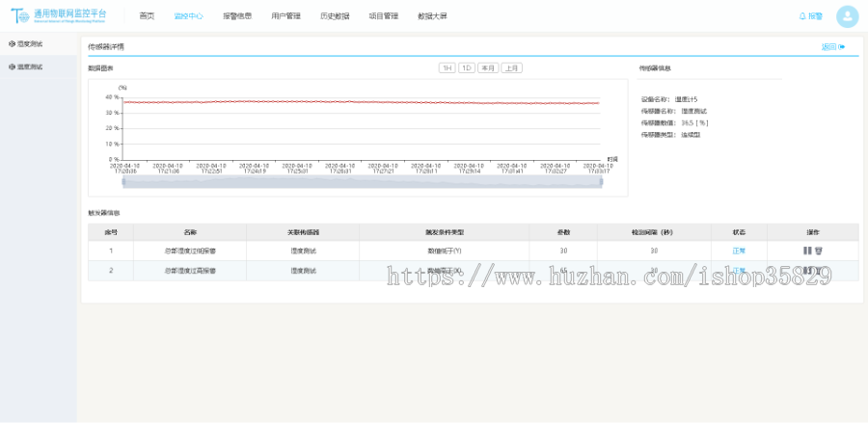Image resolution: width=868 pixels, height=423 pixels.
Task: Click the 传感器信息 heading
Action: (x=655, y=68)
